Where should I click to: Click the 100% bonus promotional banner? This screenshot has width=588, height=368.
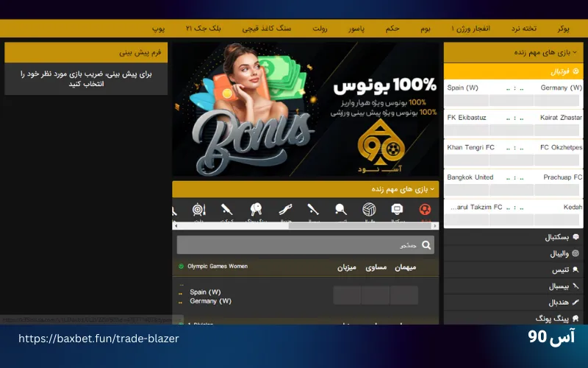(x=305, y=109)
